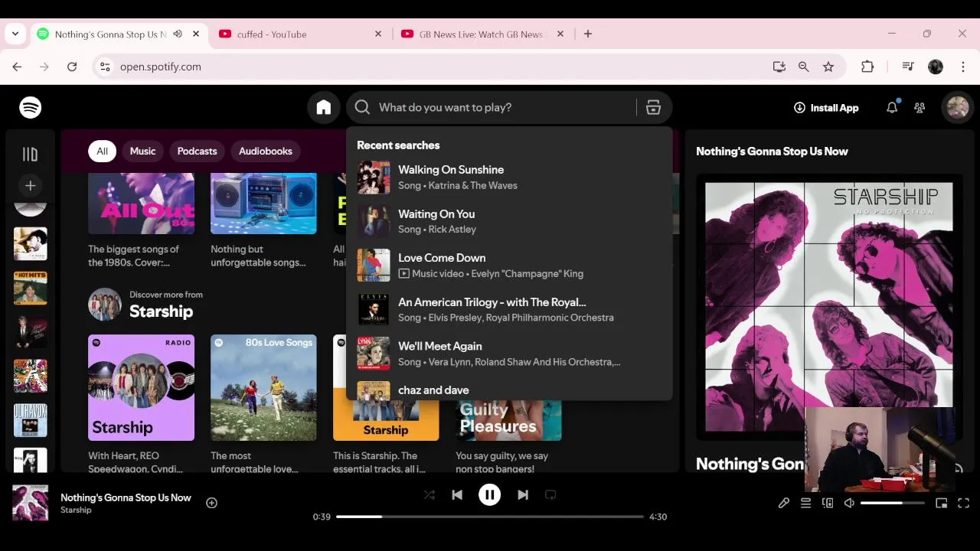Open recent search An American Trilogy
The width and height of the screenshot is (980, 551).
coord(509,309)
